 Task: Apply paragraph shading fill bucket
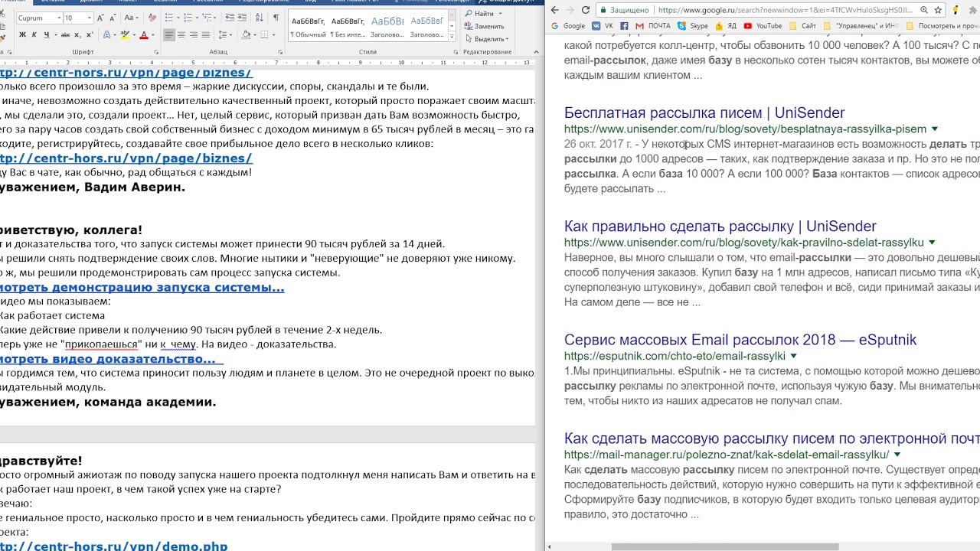click(246, 34)
